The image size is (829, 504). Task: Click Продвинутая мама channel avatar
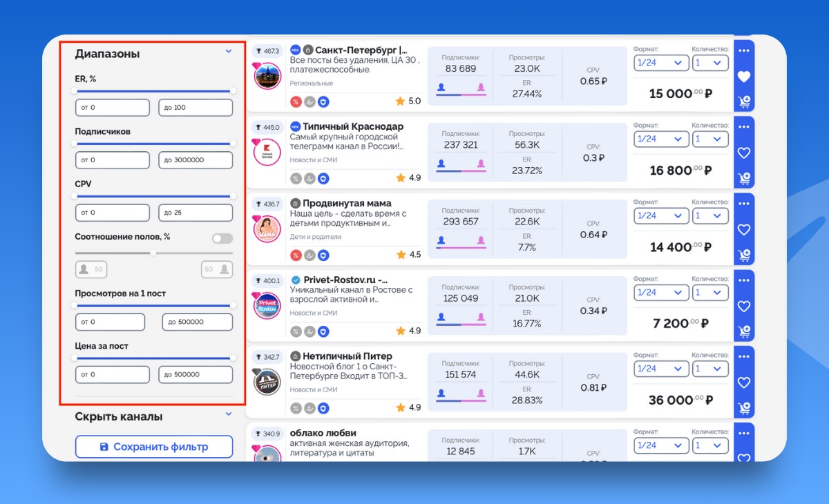coord(267,229)
